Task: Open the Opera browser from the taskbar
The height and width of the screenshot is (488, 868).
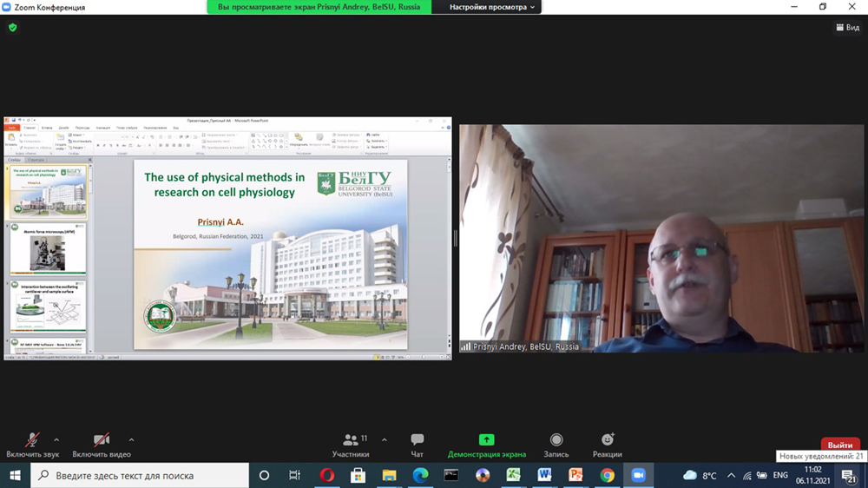Action: point(327,475)
